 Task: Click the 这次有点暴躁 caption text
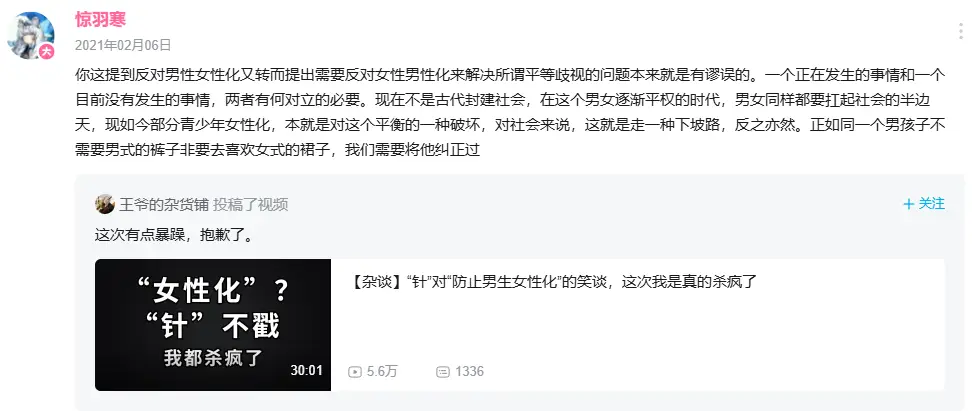175,236
